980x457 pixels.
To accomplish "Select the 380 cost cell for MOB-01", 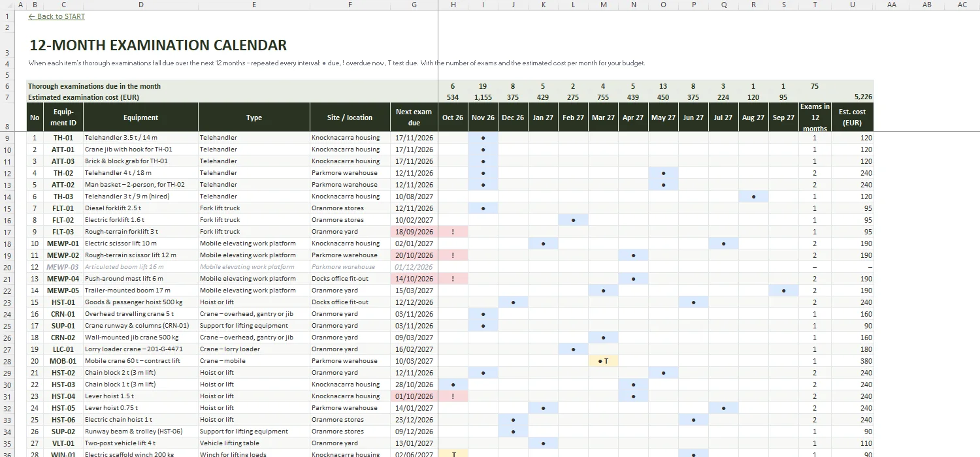I will coord(853,361).
